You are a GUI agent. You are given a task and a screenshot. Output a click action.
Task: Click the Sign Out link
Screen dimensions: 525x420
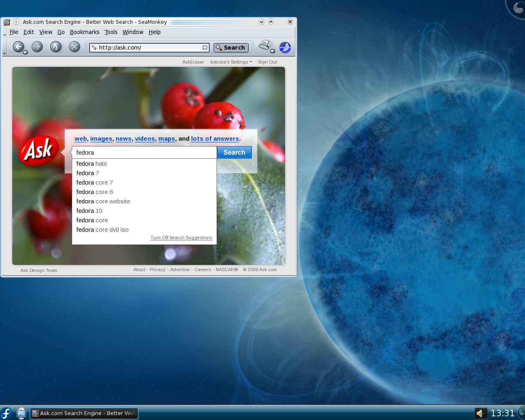pos(267,62)
